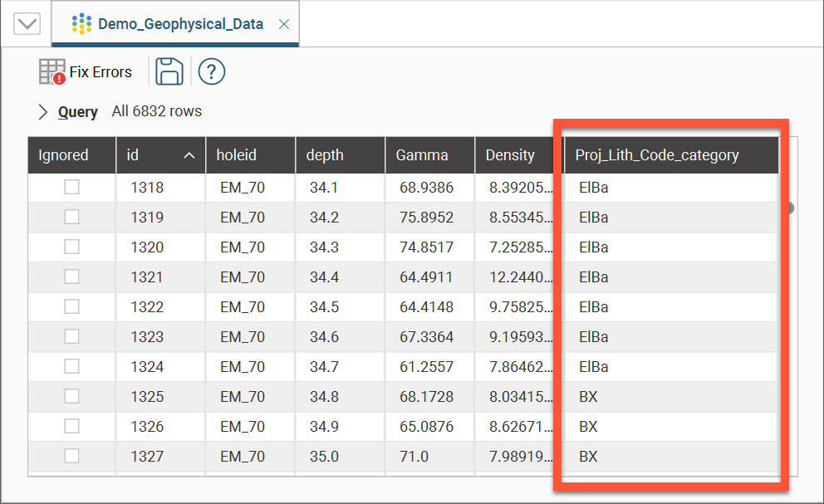
Task: Click the Fix Errors table icon
Action: (x=51, y=72)
